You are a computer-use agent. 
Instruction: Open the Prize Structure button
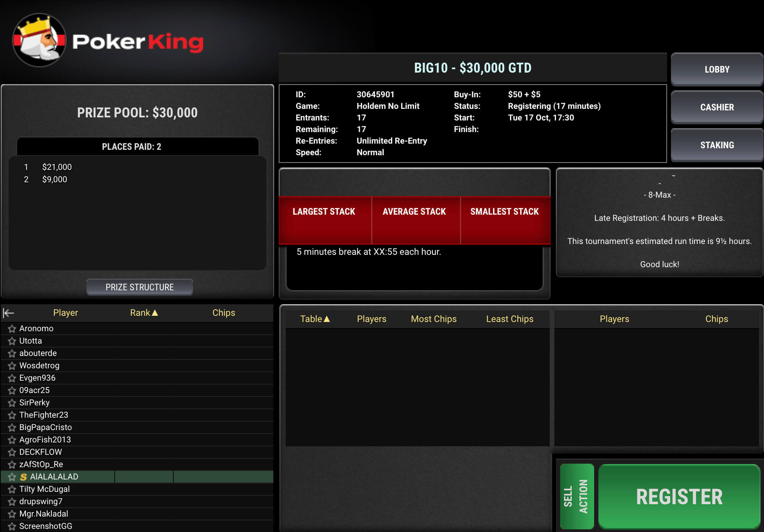pos(140,287)
